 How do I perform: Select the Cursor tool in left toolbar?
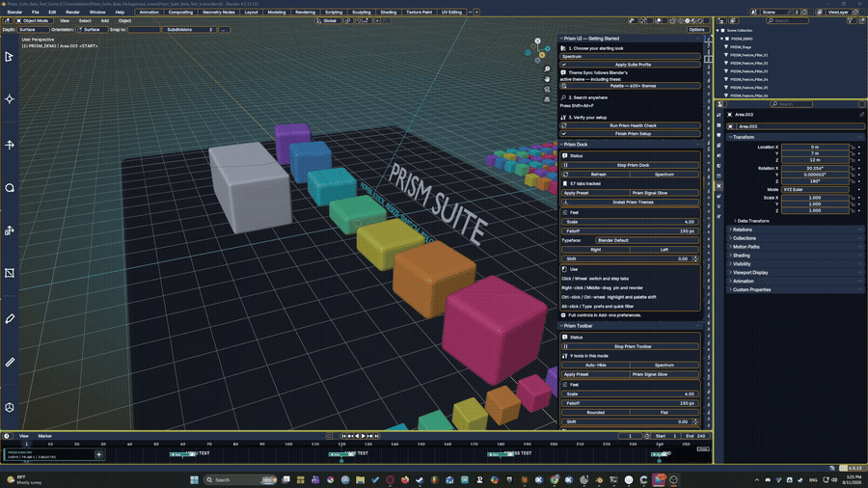tap(10, 99)
